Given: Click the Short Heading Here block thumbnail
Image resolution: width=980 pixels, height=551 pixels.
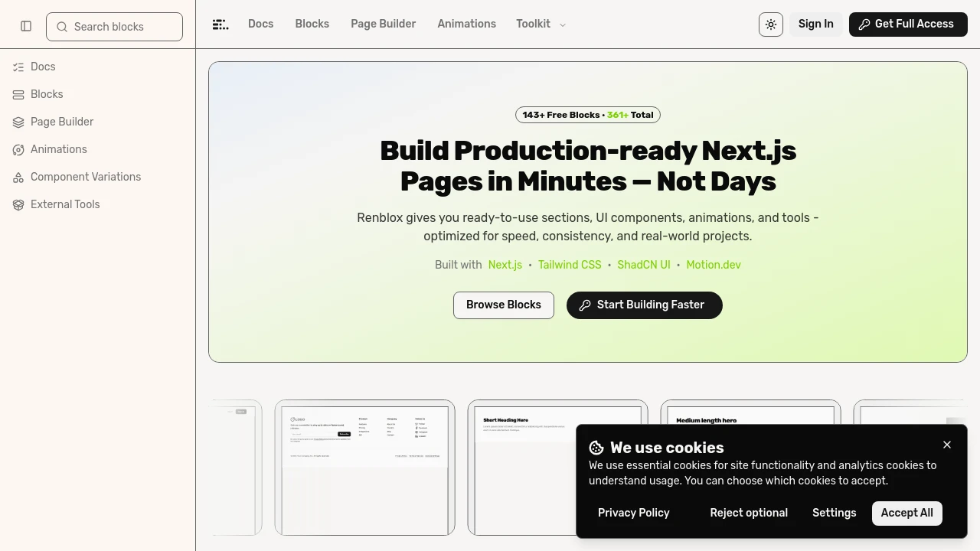Looking at the screenshot, I should tap(557, 468).
